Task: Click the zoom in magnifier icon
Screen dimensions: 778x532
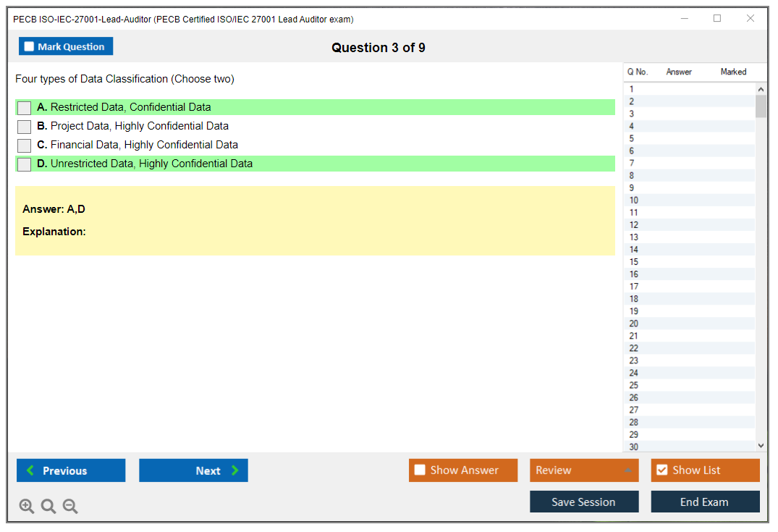Action: (27, 507)
